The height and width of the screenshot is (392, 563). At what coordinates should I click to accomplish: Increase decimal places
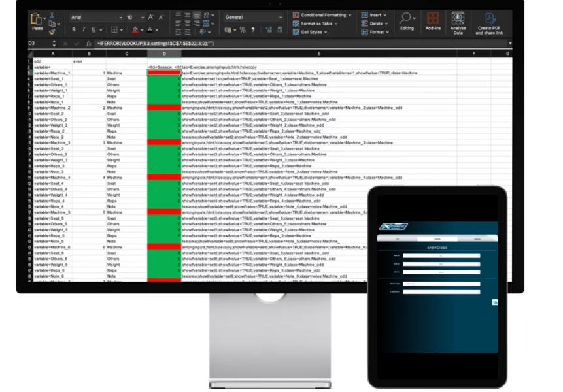coord(269,30)
